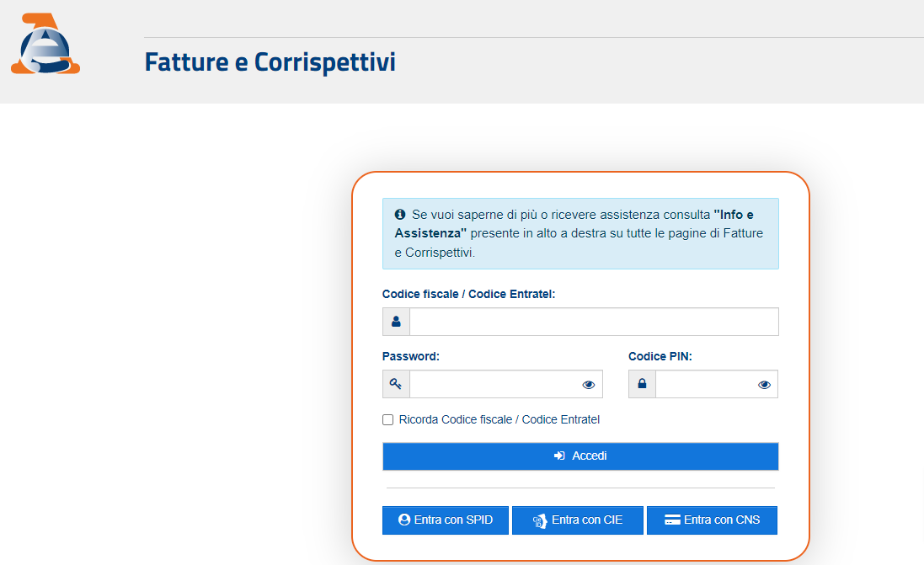This screenshot has width=924, height=565.
Task: Enable the Ricorda Codice fiscale checkbox
Action: (387, 419)
